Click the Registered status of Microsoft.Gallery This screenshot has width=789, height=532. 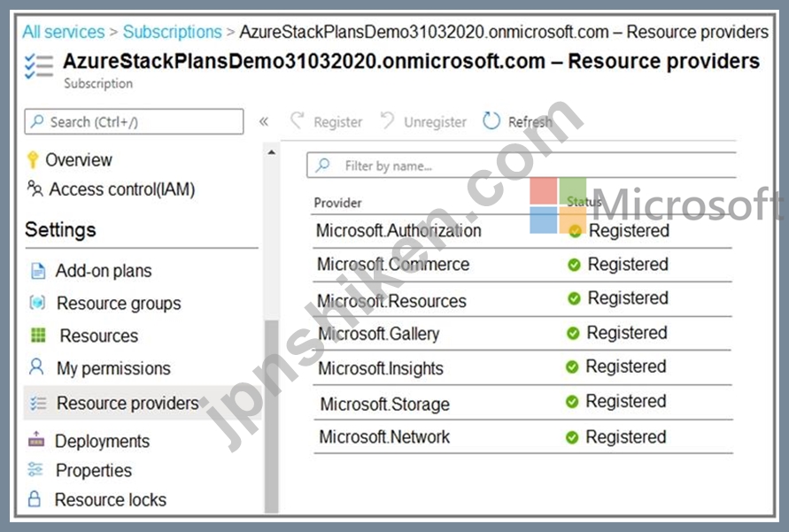point(627,333)
